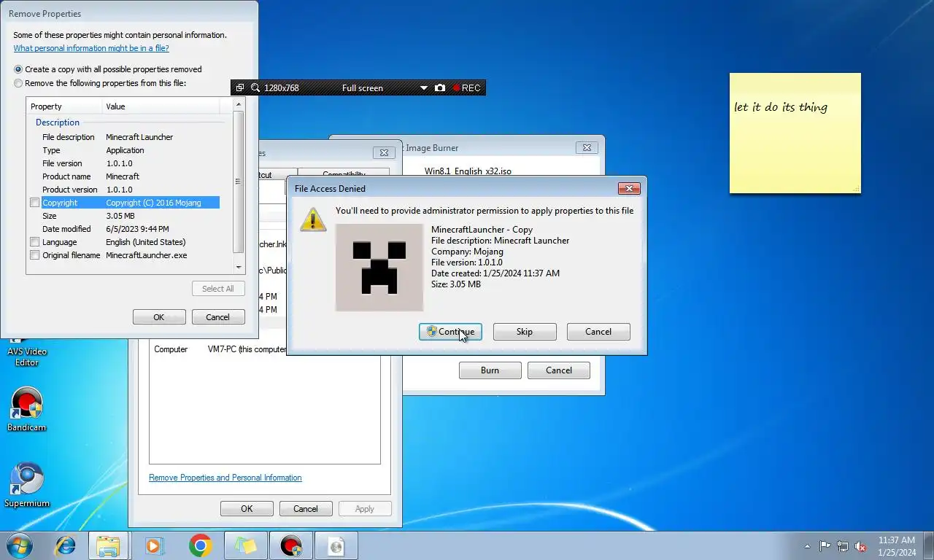
Task: Select the Product name 'Minecraft' row
Action: tap(124, 176)
